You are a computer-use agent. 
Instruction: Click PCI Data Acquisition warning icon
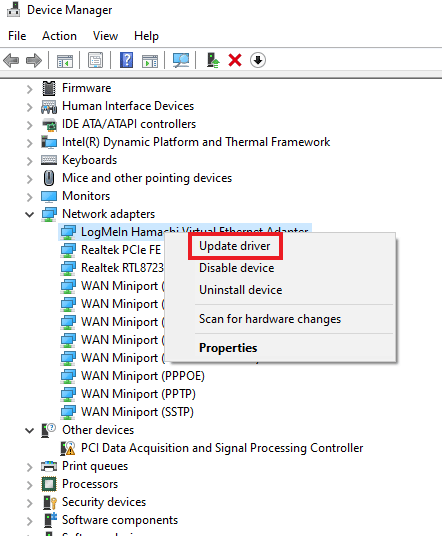(x=68, y=448)
